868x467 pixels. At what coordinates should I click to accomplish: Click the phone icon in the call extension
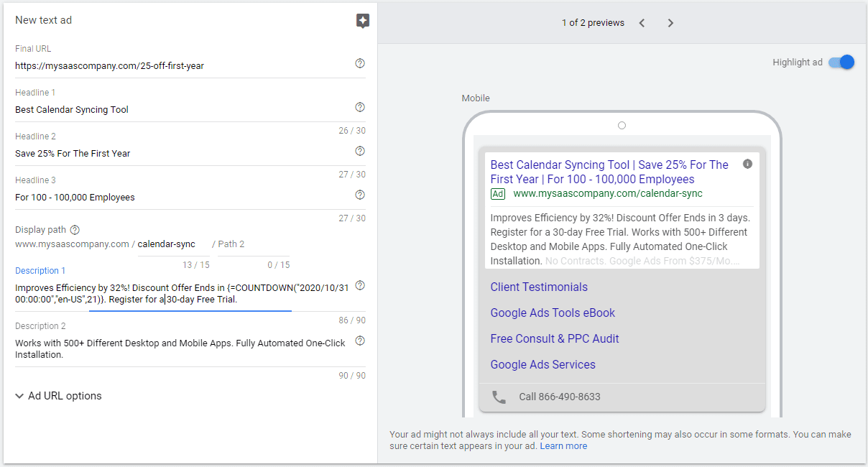click(x=499, y=397)
